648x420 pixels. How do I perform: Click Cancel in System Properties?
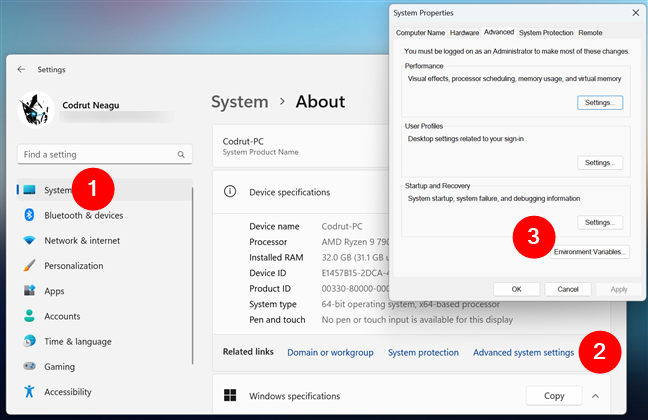pyautogui.click(x=568, y=289)
